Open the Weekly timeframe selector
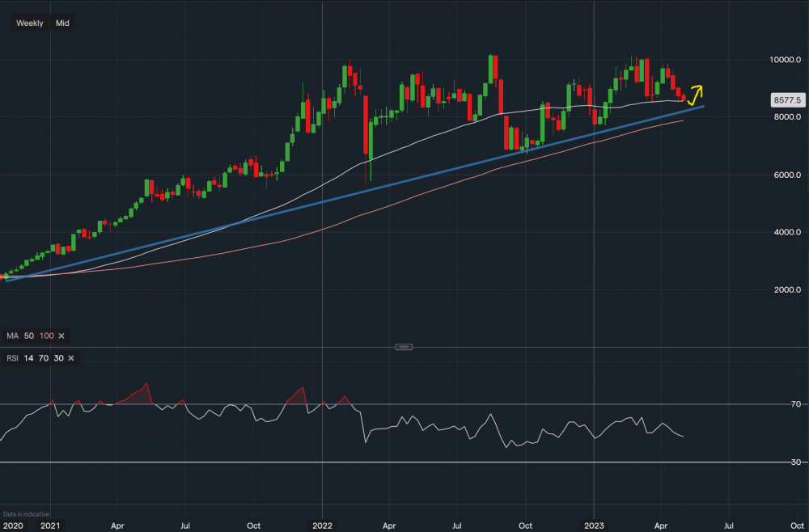This screenshot has height=532, width=809. coord(30,23)
